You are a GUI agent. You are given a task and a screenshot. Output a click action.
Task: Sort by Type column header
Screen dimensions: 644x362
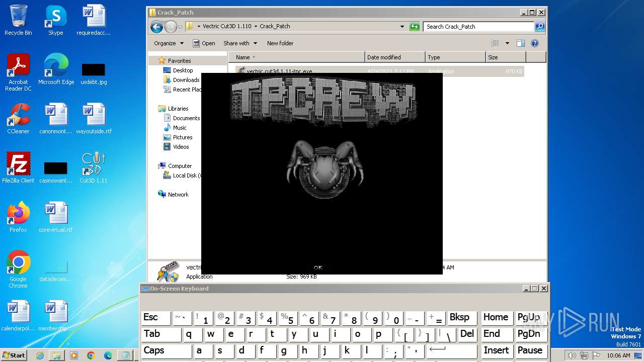(455, 57)
